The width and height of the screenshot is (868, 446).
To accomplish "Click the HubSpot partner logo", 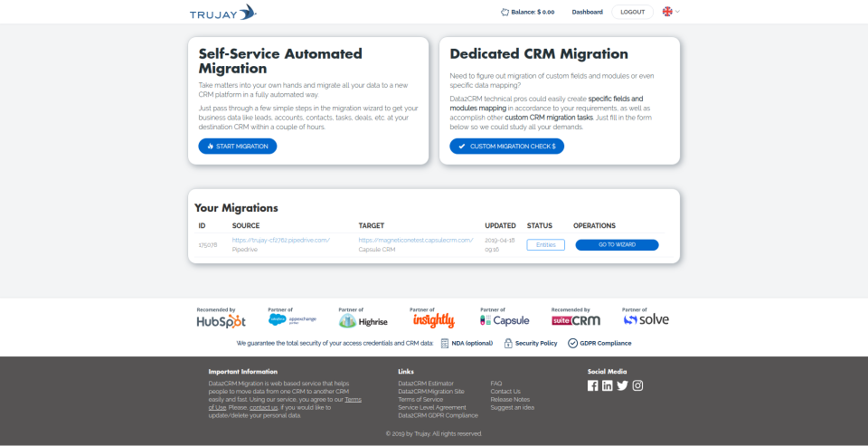I will click(x=221, y=321).
